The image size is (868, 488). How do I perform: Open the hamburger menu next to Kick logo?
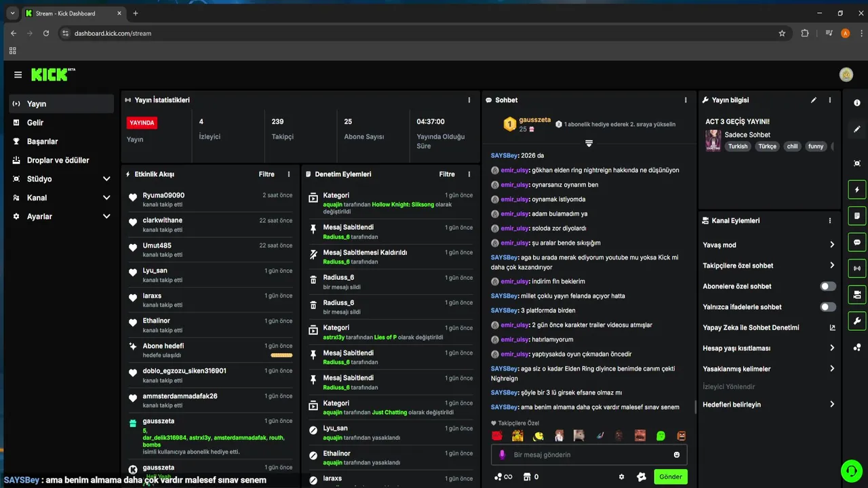pyautogui.click(x=18, y=75)
